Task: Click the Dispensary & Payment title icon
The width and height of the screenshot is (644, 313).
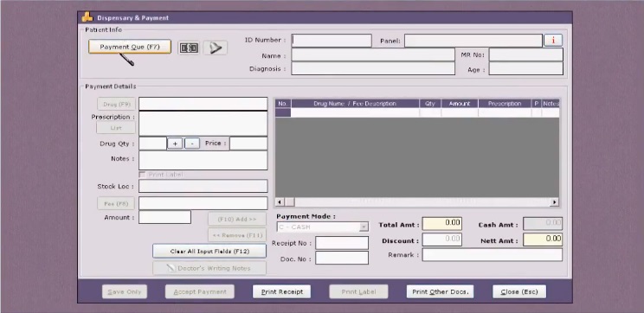Action: [x=87, y=17]
